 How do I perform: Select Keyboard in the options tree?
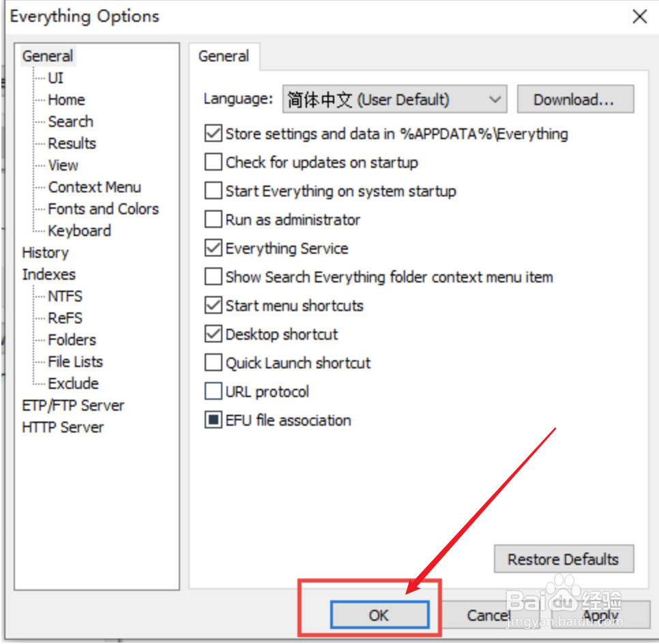(x=79, y=231)
